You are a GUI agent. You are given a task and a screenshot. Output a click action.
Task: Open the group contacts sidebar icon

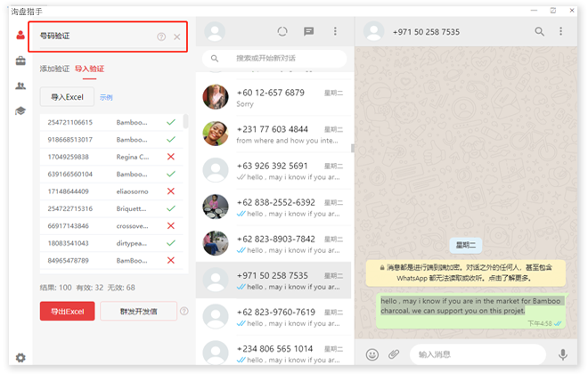click(20, 85)
